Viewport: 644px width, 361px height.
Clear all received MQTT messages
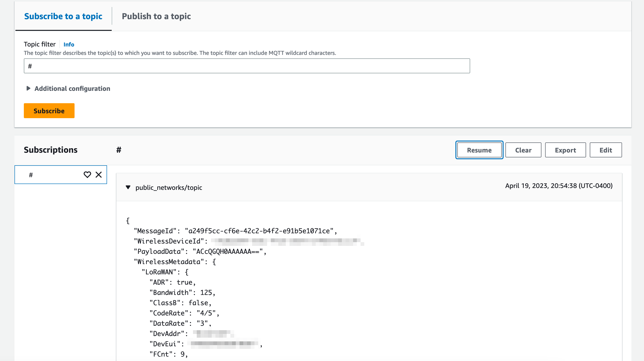coord(523,150)
